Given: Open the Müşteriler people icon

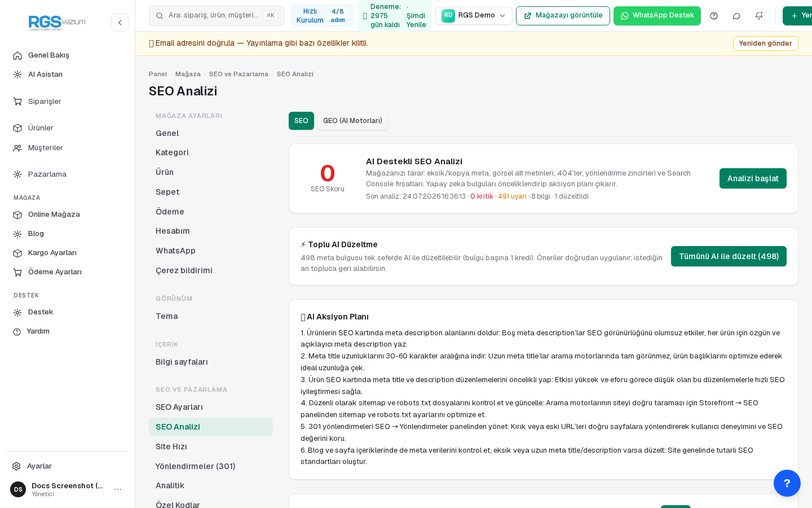Looking at the screenshot, I should click(x=17, y=148).
